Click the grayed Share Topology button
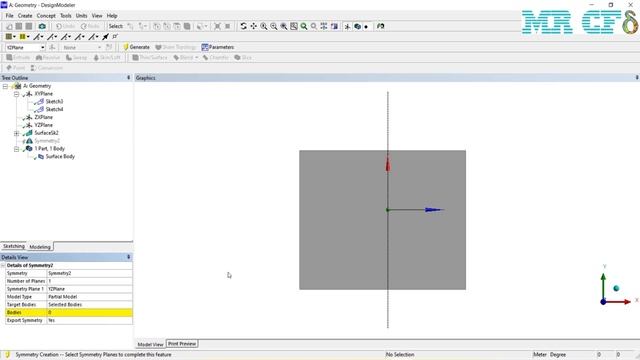Image resolution: width=640 pixels, height=360 pixels. pos(176,47)
